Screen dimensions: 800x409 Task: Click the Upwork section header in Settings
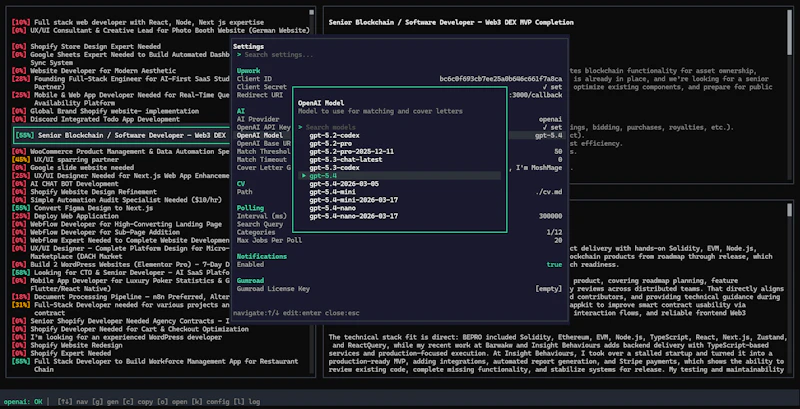[x=248, y=71]
